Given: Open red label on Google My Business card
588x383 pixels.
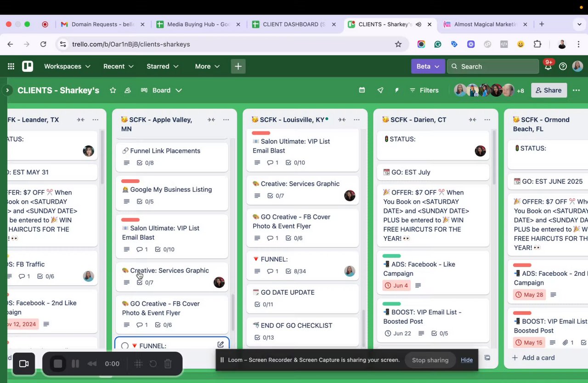Looking at the screenshot, I should point(130,181).
